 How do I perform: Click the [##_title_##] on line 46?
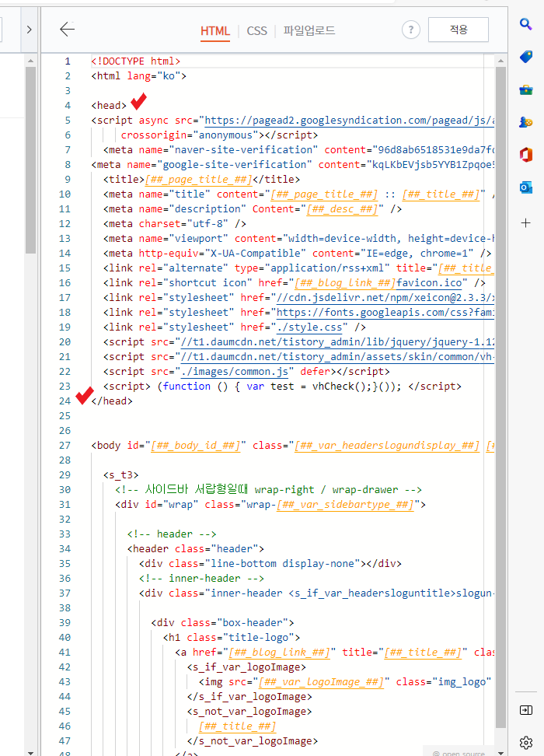pos(238,726)
